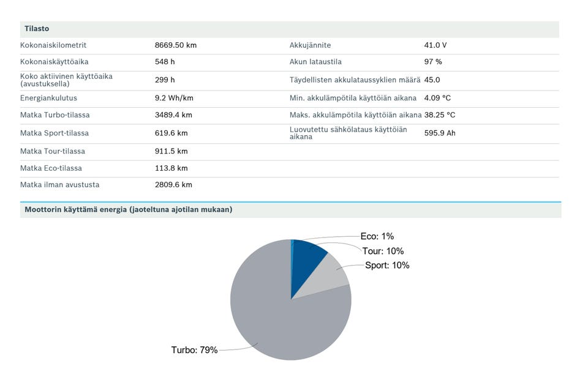The width and height of the screenshot is (588, 391).
Task: Select the Matka ilman avustusta label
Action: click(x=60, y=185)
